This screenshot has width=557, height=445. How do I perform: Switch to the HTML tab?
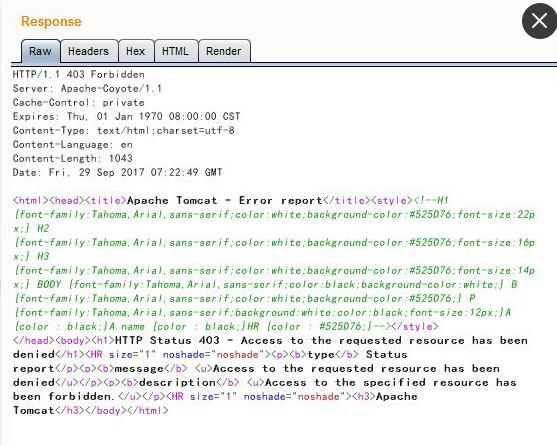(176, 51)
